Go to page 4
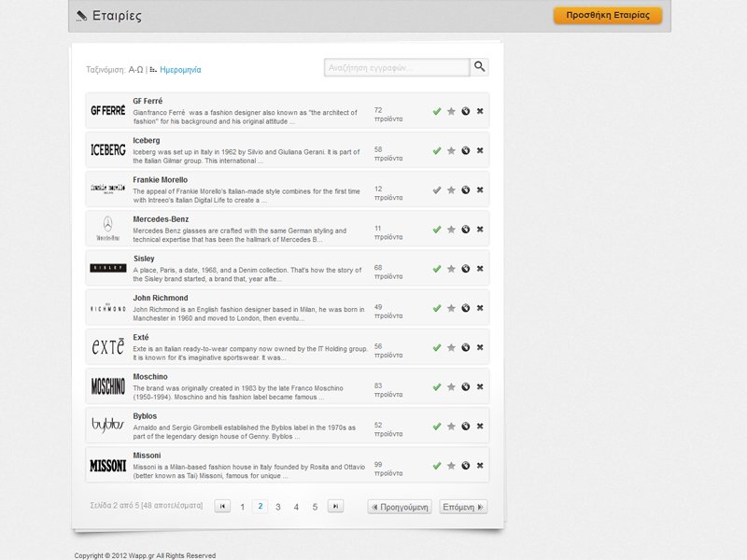Image resolution: width=747 pixels, height=560 pixels. pyautogui.click(x=296, y=507)
